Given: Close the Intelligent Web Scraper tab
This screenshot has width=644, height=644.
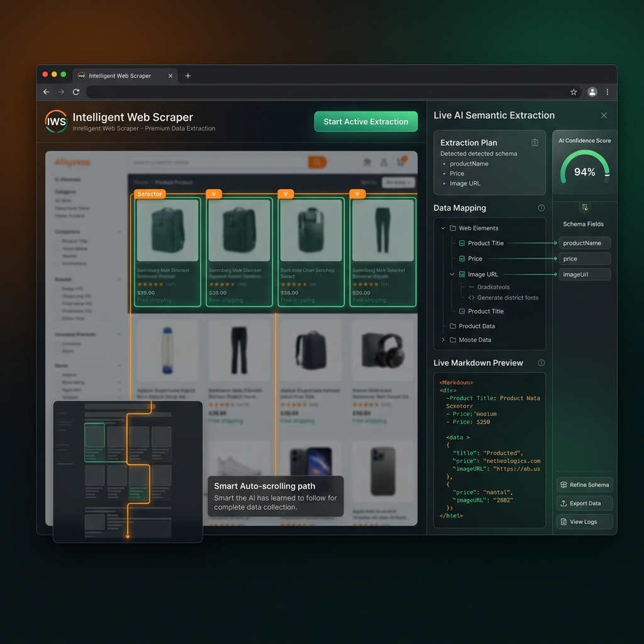Looking at the screenshot, I should point(170,76).
